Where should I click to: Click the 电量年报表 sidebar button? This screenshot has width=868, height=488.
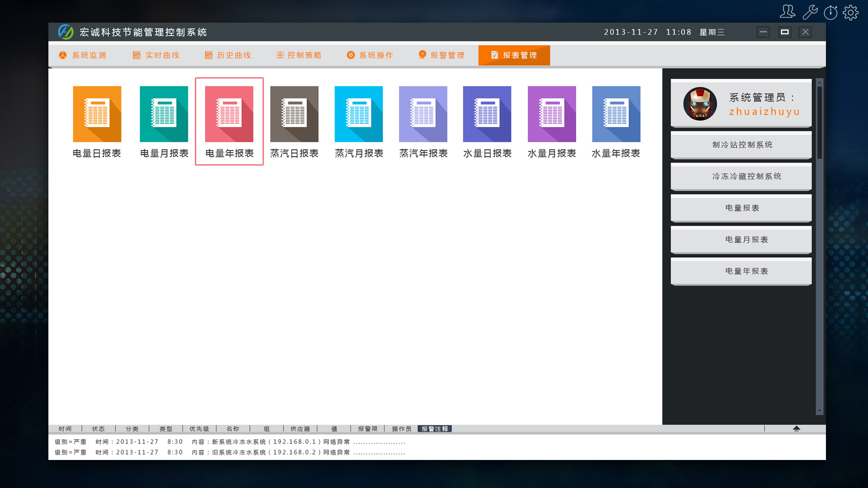coord(741,271)
